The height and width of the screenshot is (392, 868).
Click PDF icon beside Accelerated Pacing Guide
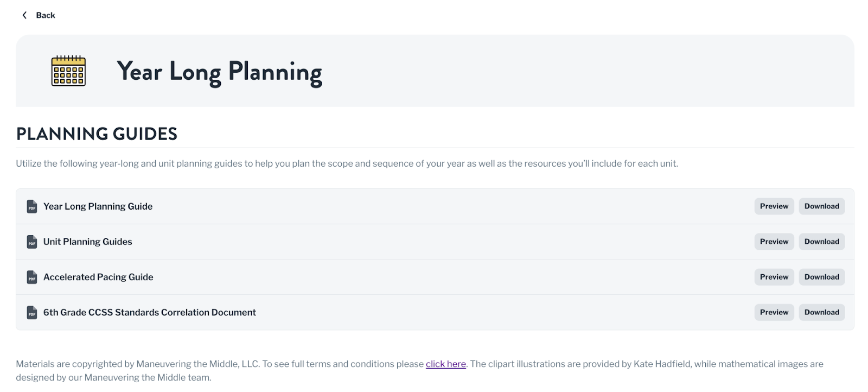32,277
